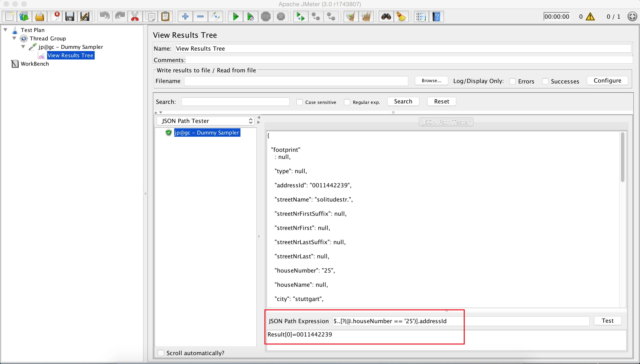Open the Help question mark icon
Screen dimensions: 640x364
[436, 16]
